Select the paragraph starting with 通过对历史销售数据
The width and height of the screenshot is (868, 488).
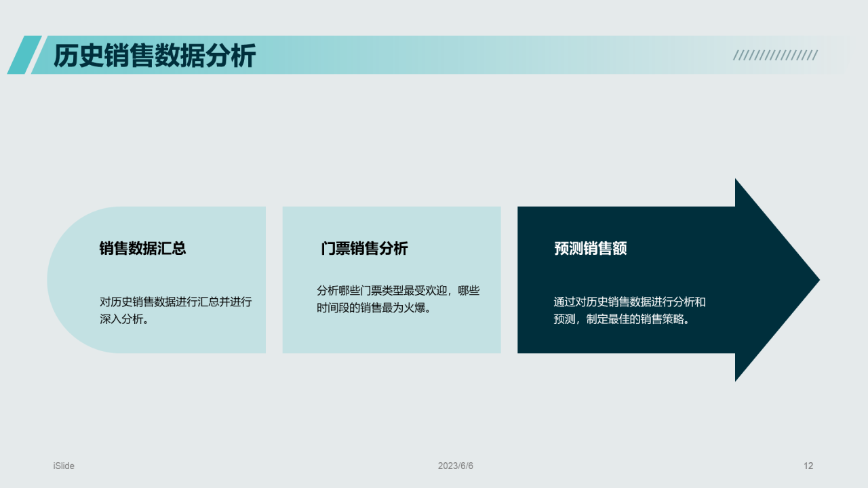coord(630,310)
